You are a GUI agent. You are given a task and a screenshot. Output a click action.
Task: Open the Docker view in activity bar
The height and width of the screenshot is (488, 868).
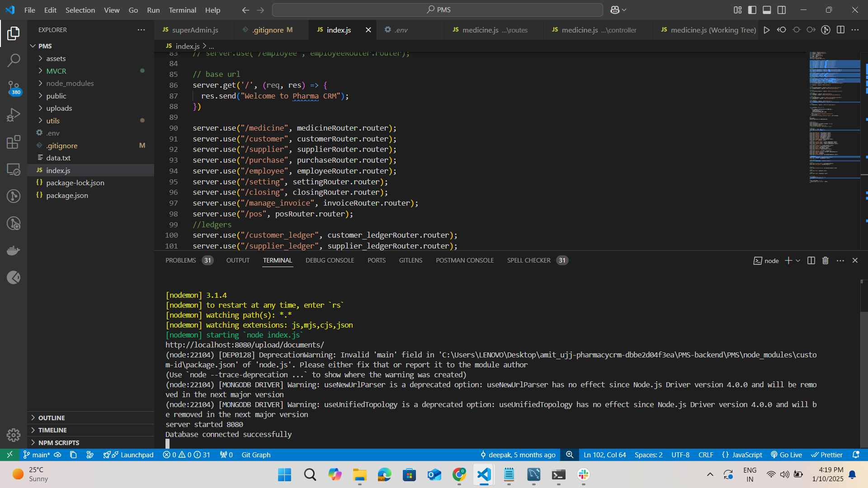[x=14, y=250]
